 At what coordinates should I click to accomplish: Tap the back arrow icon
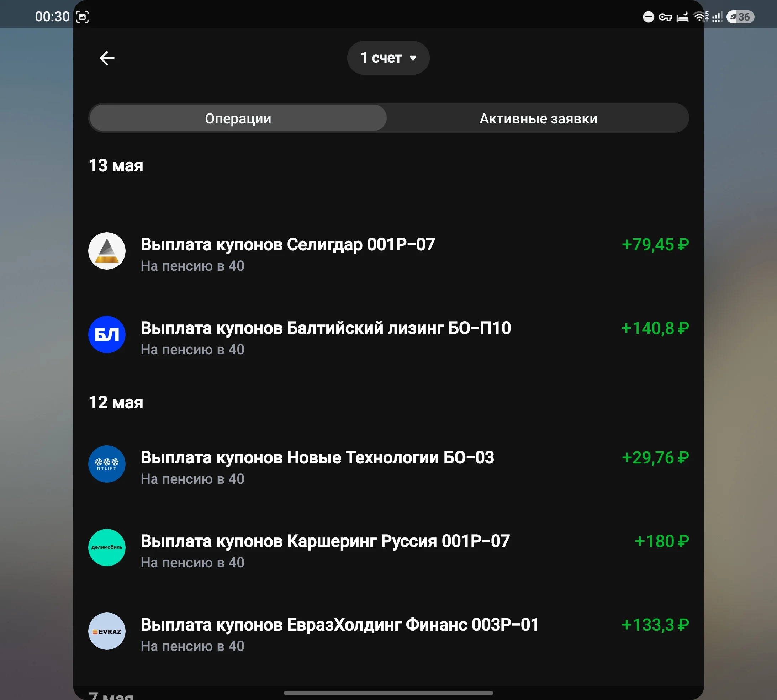click(x=107, y=58)
